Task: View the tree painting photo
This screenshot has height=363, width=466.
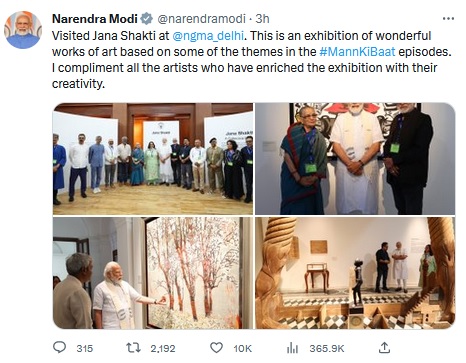Action: 153,273
